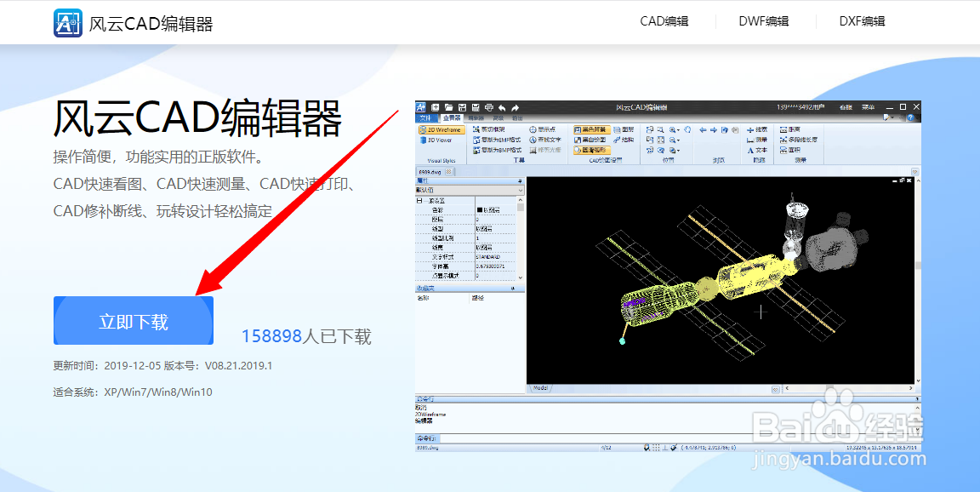The image size is (980, 492).
Task: Click the Save icon in quick toolbar
Action: point(463,107)
